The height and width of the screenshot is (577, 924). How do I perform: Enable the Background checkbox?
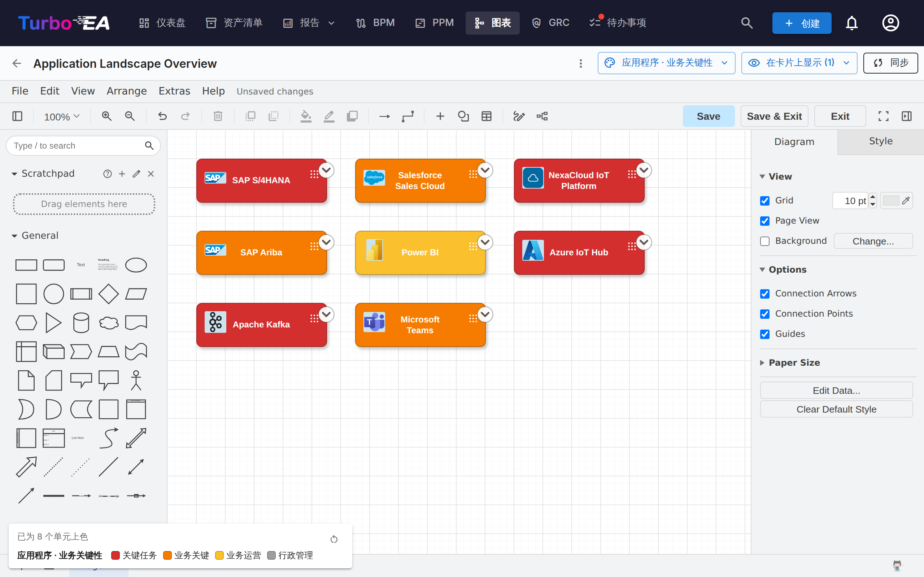click(765, 241)
